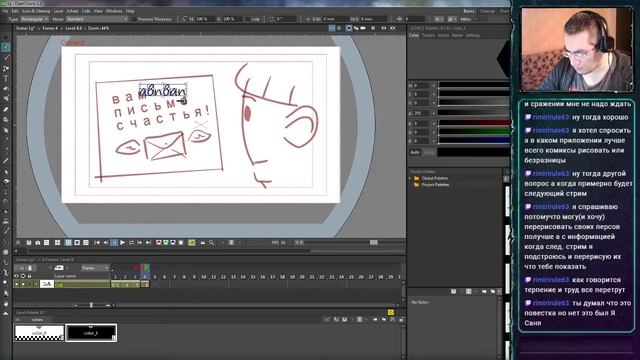Select the Fill tool in left toolbox
The image size is (640, 360).
pos(6,89)
